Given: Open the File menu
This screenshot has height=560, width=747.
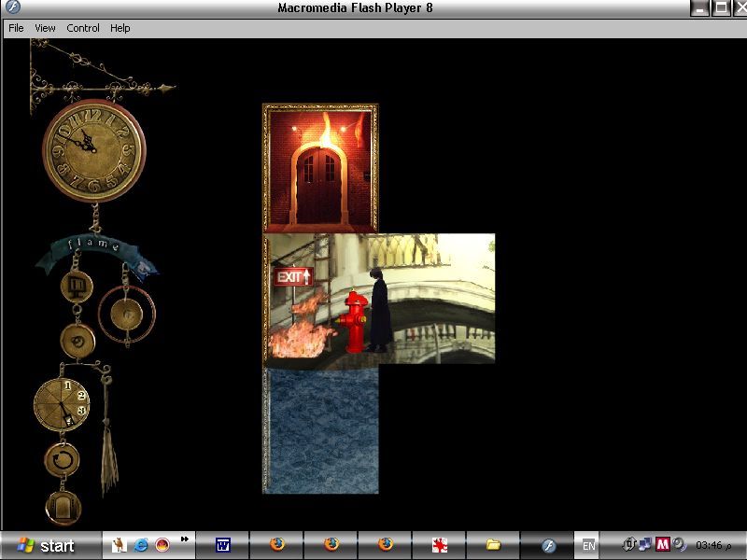Looking at the screenshot, I should tap(16, 28).
